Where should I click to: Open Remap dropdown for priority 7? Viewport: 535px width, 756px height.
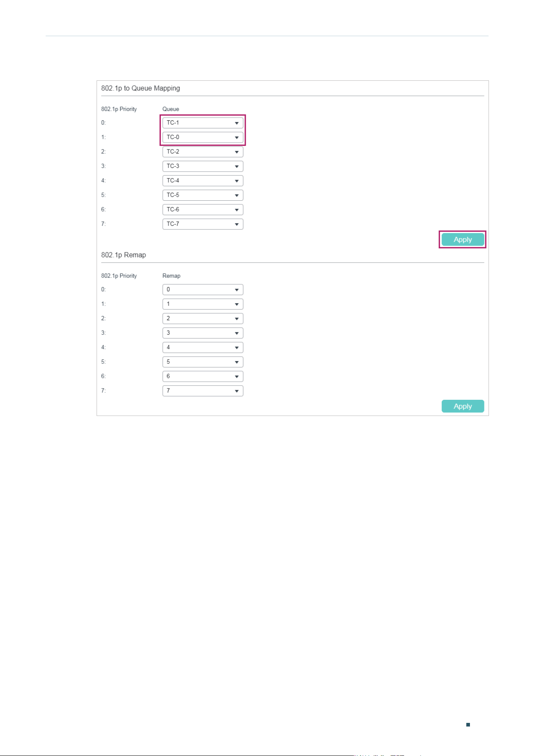point(203,391)
